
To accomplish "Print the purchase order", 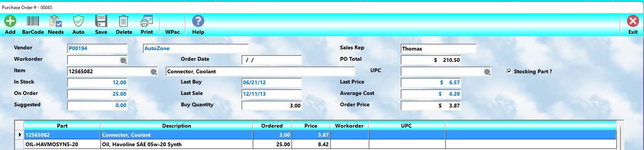I will [x=147, y=21].
